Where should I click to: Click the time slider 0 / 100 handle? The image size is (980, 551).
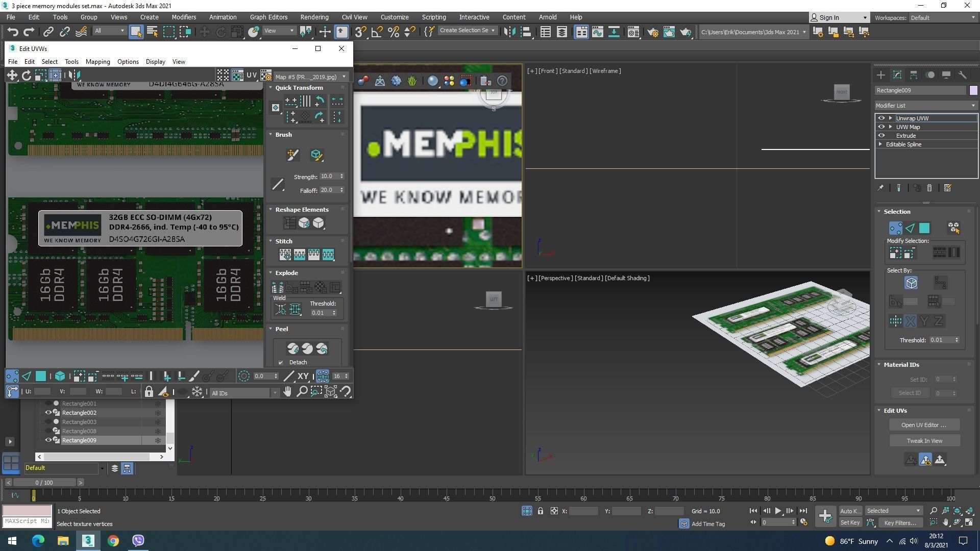pyautogui.click(x=44, y=483)
